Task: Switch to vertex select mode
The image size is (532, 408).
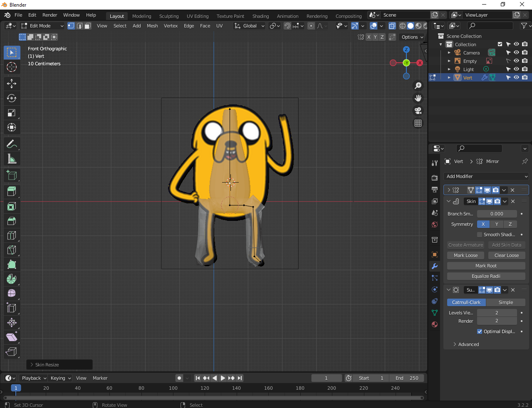Action: pos(71,26)
